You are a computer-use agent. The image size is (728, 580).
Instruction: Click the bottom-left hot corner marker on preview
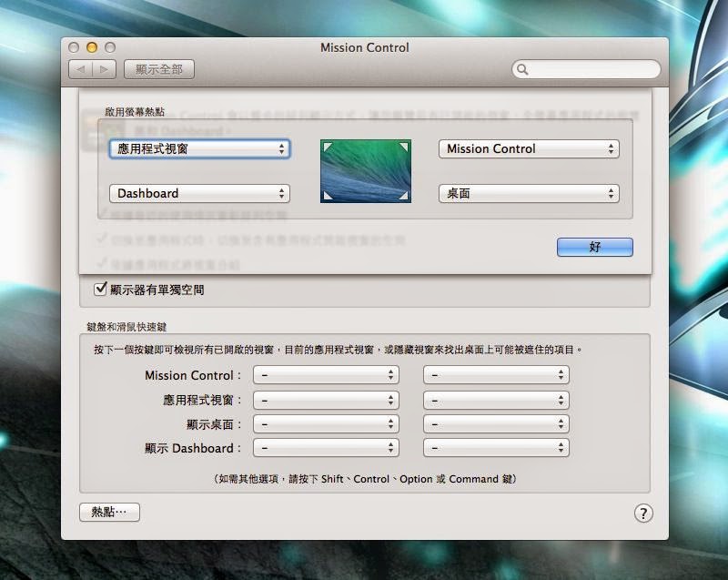click(x=328, y=195)
